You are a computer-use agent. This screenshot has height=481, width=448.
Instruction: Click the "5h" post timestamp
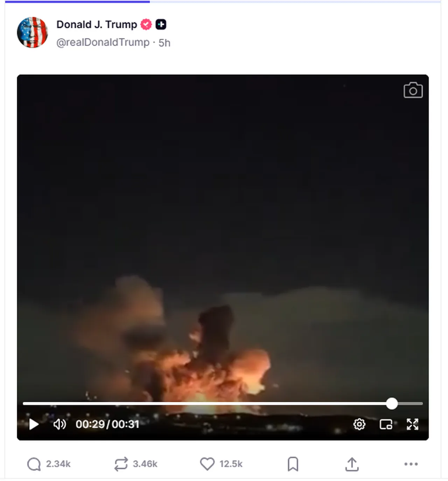tap(164, 43)
